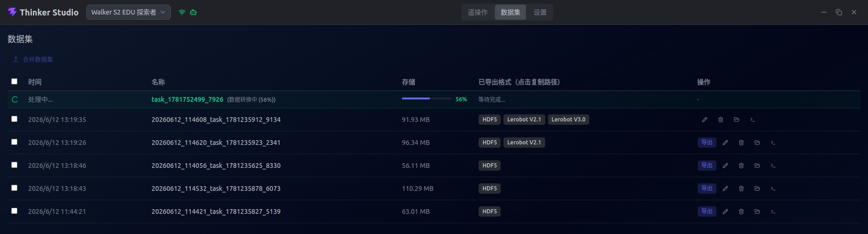
Task: Check the box for row 13:19:35
Action: coord(14,119)
